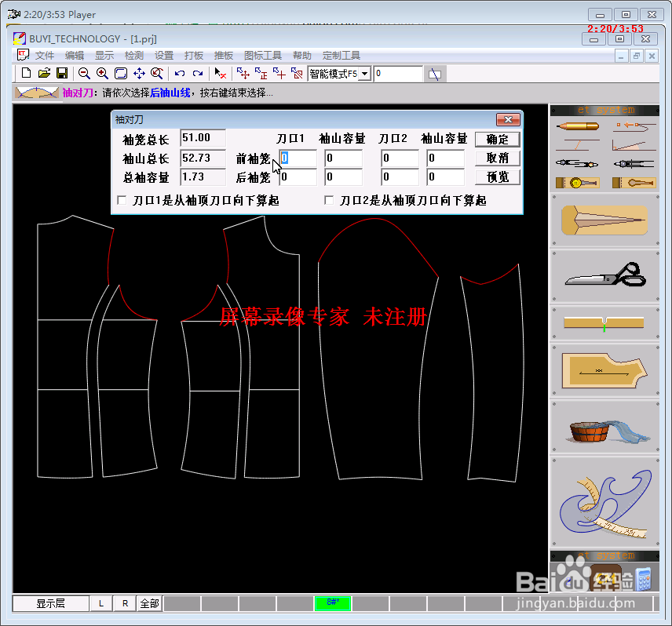Image resolution: width=672 pixels, height=626 pixels.
Task: Select the hatched selection box toolbar icon
Action: point(297,74)
